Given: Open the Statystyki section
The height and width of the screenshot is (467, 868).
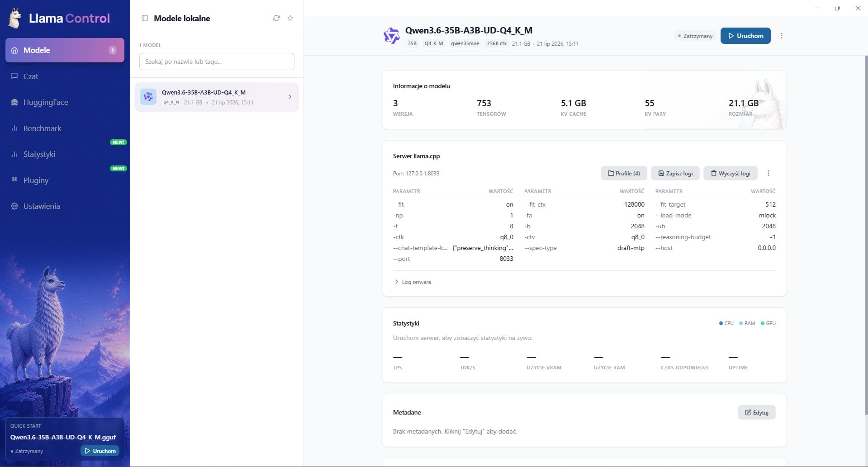Looking at the screenshot, I should (x=65, y=154).
